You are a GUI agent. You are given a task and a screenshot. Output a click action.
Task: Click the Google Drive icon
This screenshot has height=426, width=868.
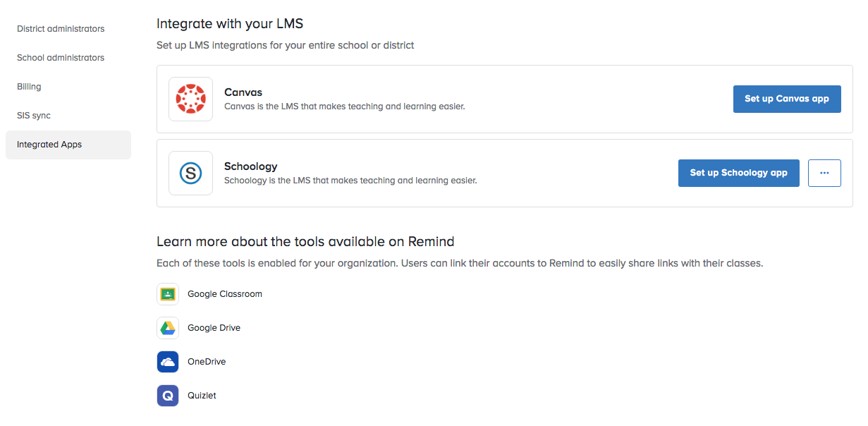click(x=168, y=328)
